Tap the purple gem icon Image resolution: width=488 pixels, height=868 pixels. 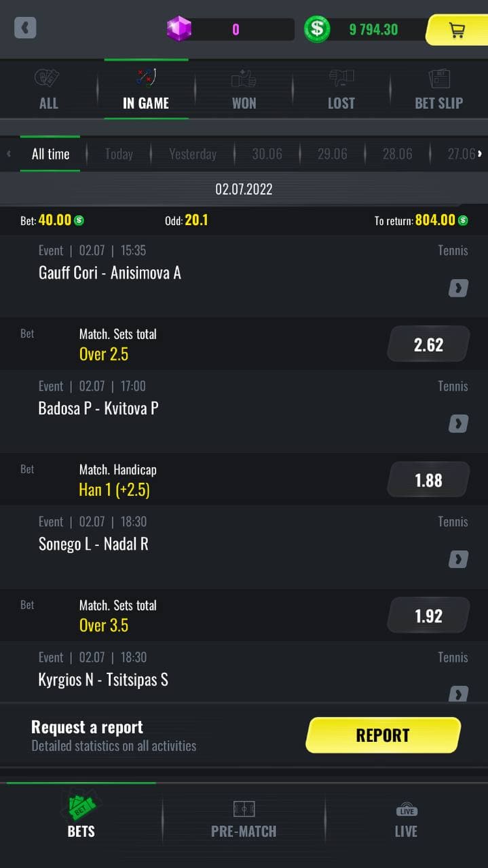coord(179,29)
